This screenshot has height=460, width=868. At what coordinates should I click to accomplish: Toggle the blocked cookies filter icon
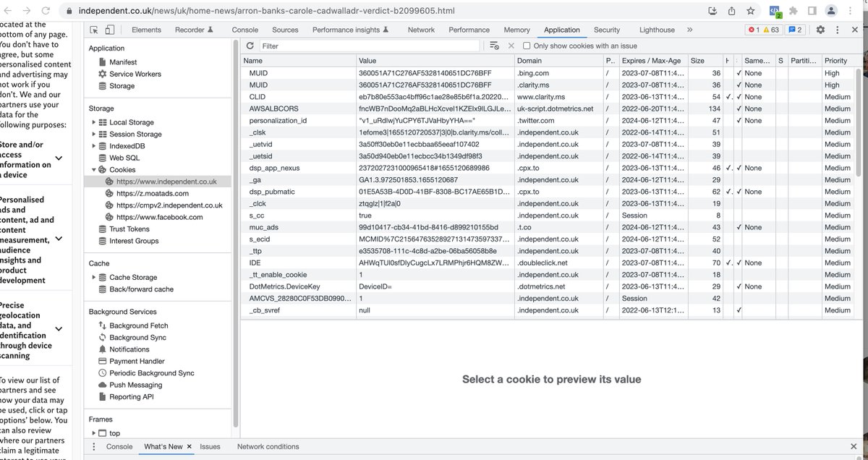(x=494, y=45)
